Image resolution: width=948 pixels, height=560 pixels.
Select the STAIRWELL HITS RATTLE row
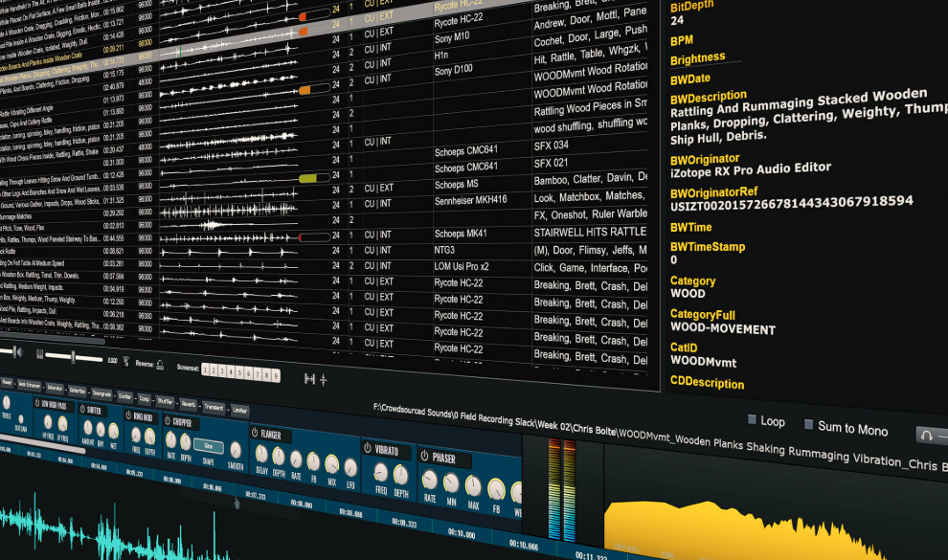(x=589, y=233)
